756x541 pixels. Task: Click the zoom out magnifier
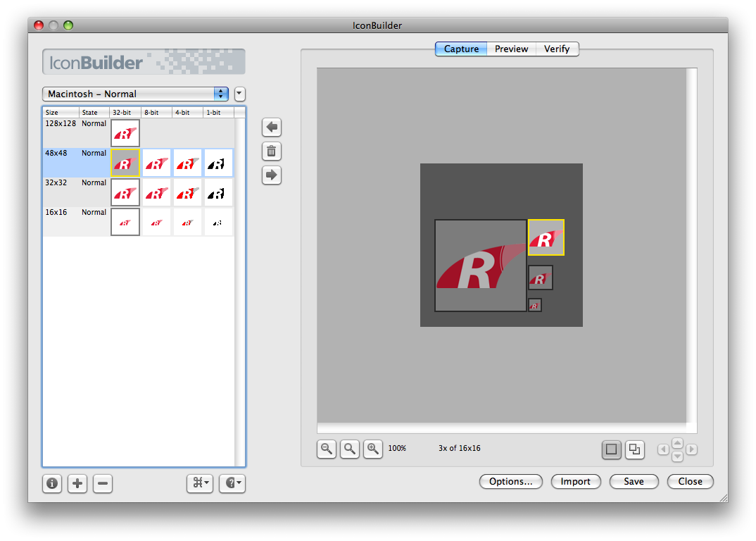click(327, 449)
